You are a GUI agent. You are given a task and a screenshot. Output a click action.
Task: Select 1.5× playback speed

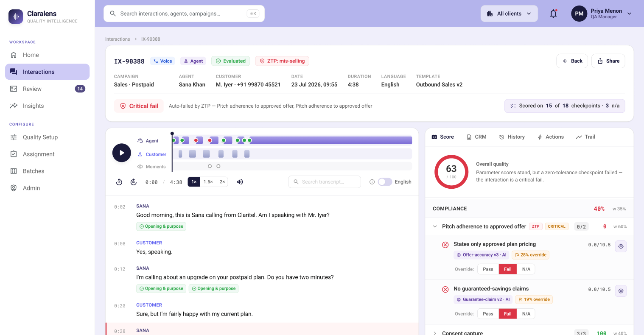point(208,182)
